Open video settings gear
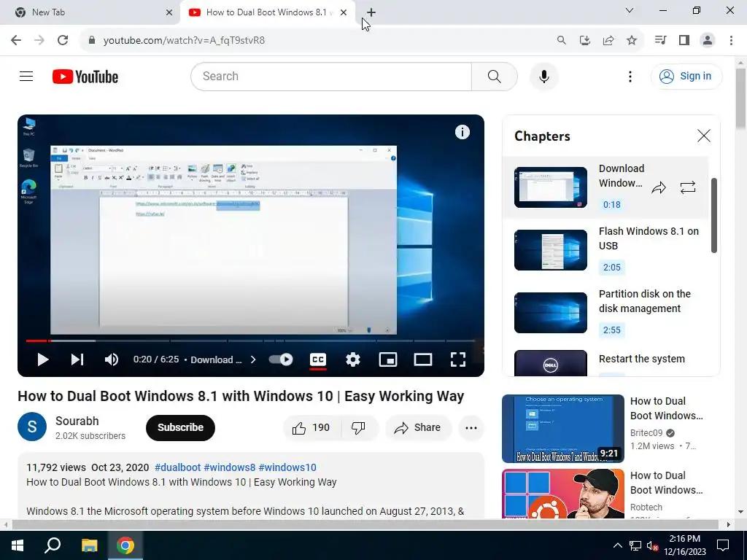Screen dimensions: 747x560 [x=352, y=359]
